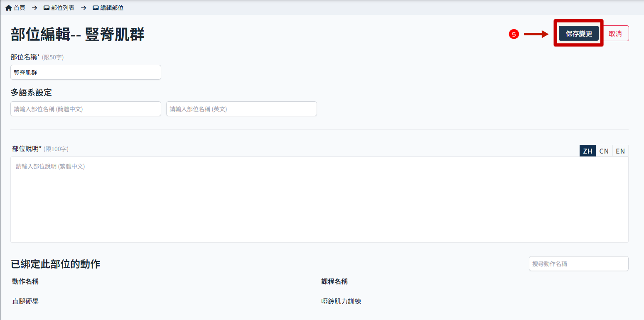Image resolution: width=644 pixels, height=320 pixels.
Task: Open 部位列表 breadcrumb link
Action: (63, 8)
